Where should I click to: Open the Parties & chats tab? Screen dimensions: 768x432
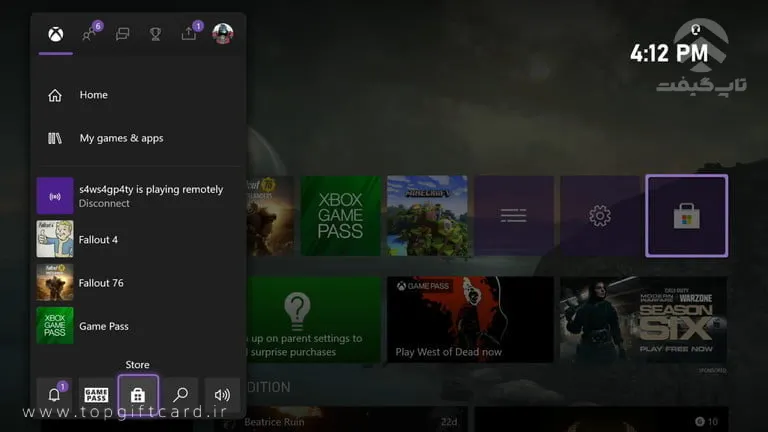pyautogui.click(x=123, y=34)
